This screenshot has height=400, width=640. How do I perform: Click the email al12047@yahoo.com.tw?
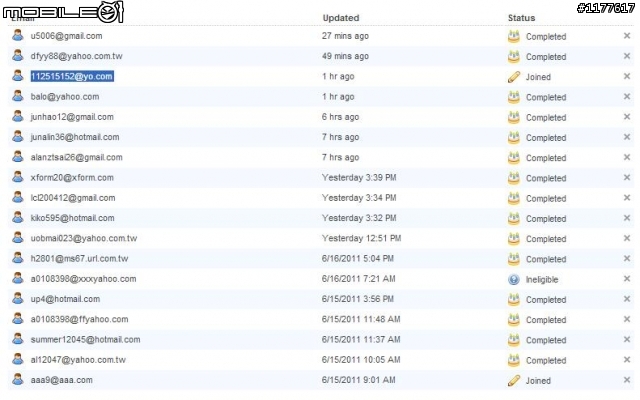pos(78,360)
